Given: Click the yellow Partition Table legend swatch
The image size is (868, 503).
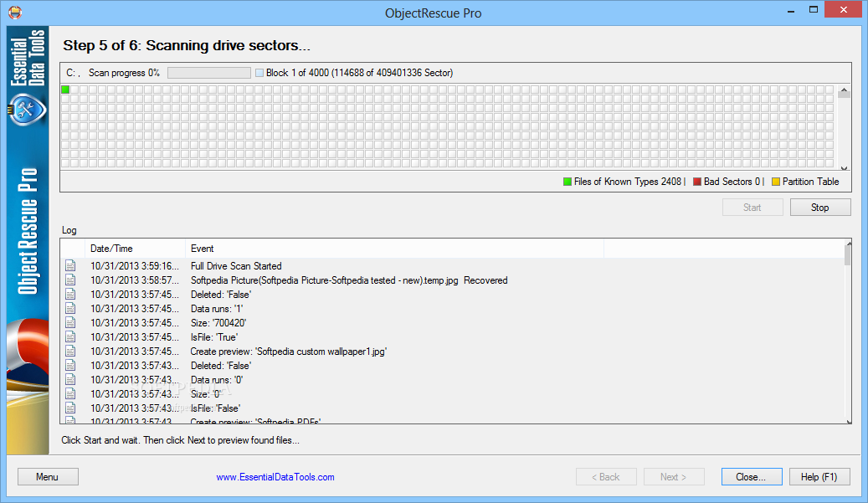Looking at the screenshot, I should point(776,182).
